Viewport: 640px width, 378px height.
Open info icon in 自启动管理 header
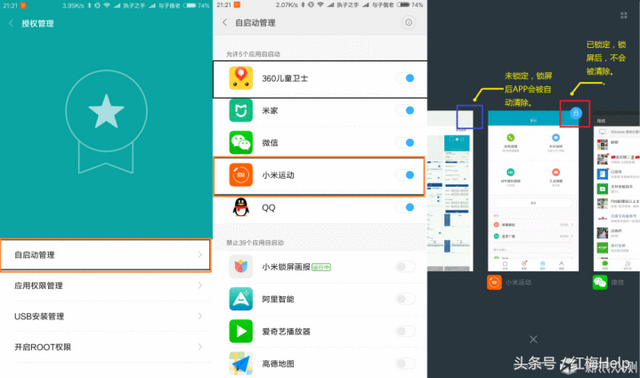click(408, 22)
